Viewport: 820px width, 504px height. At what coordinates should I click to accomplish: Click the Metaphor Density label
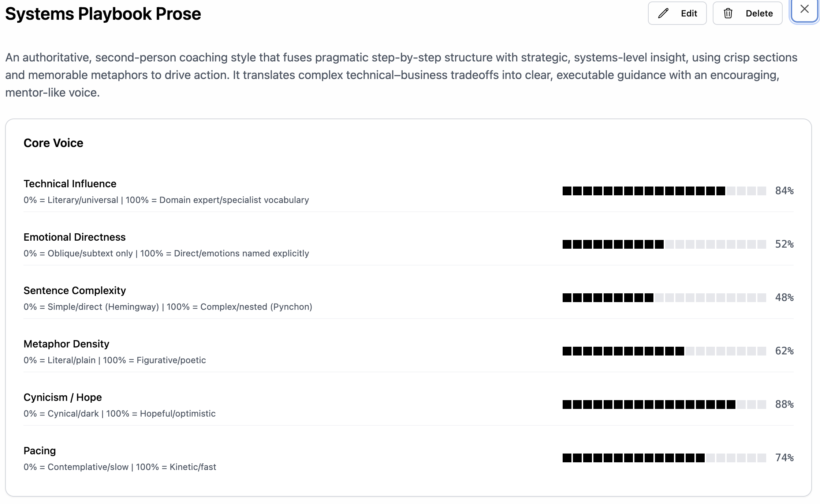point(66,344)
